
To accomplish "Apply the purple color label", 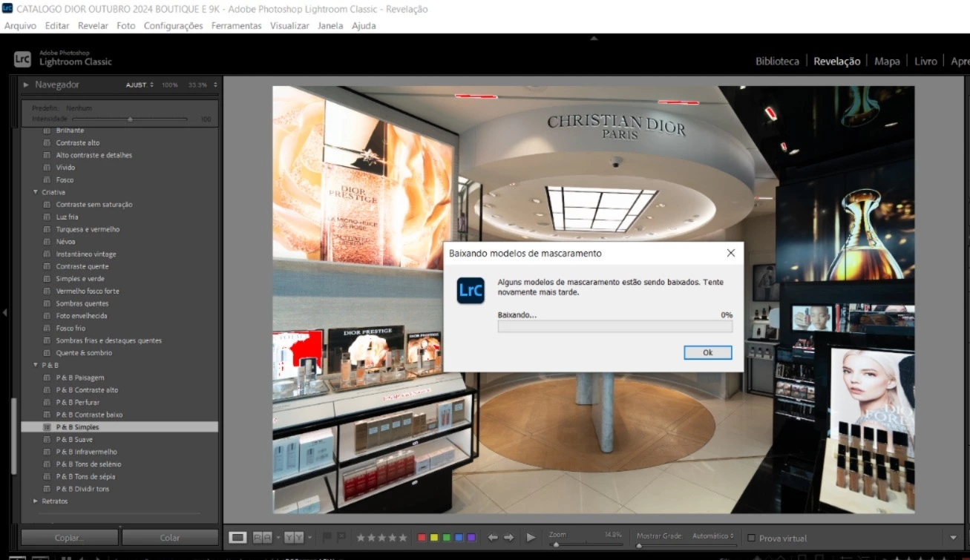I will tap(471, 538).
